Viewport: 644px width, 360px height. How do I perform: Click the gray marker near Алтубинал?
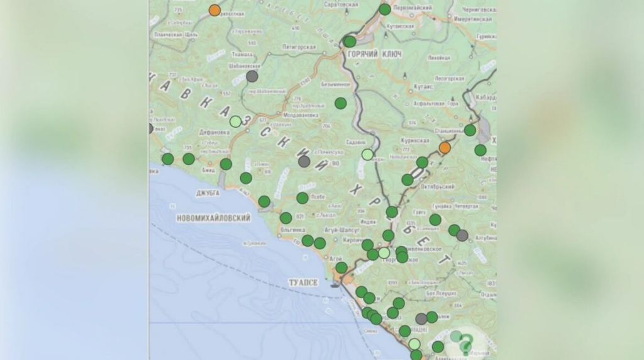[462, 235]
